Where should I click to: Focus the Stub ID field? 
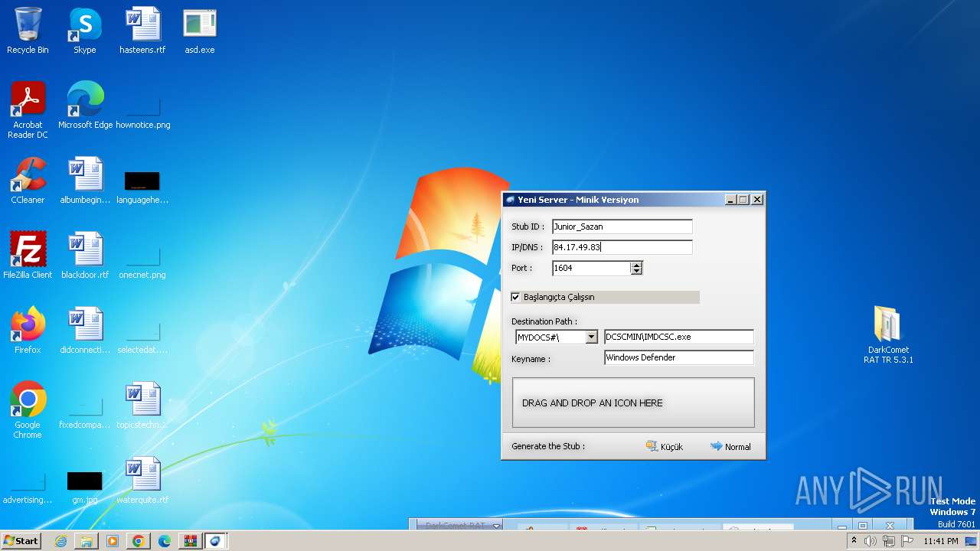(622, 227)
